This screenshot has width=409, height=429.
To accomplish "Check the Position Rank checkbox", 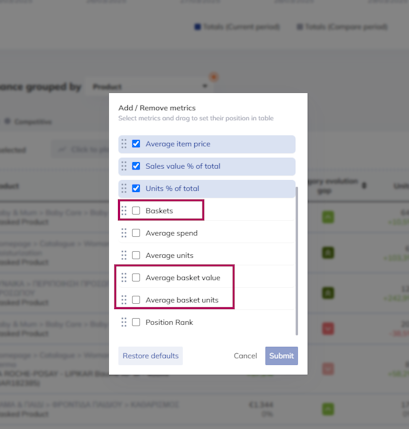I will coord(136,322).
